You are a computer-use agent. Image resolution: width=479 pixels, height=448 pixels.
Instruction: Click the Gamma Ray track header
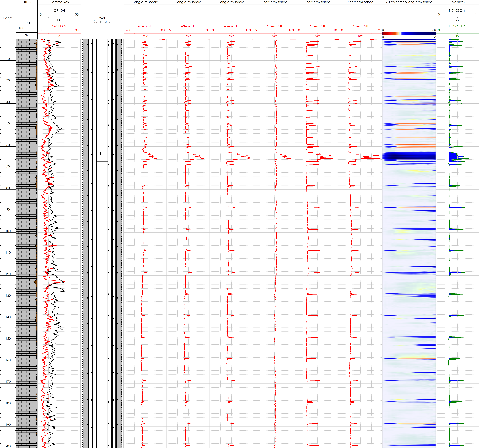pyautogui.click(x=59, y=2)
